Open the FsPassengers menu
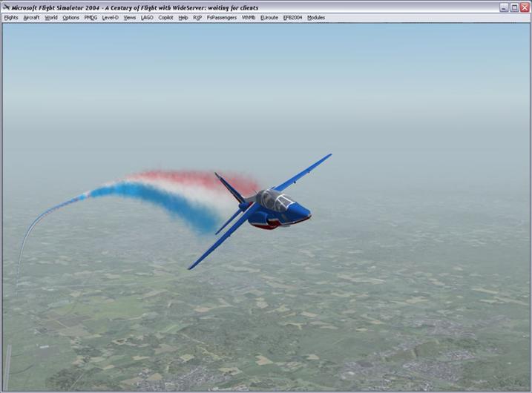Screen dimensions: 532x393 [222, 18]
